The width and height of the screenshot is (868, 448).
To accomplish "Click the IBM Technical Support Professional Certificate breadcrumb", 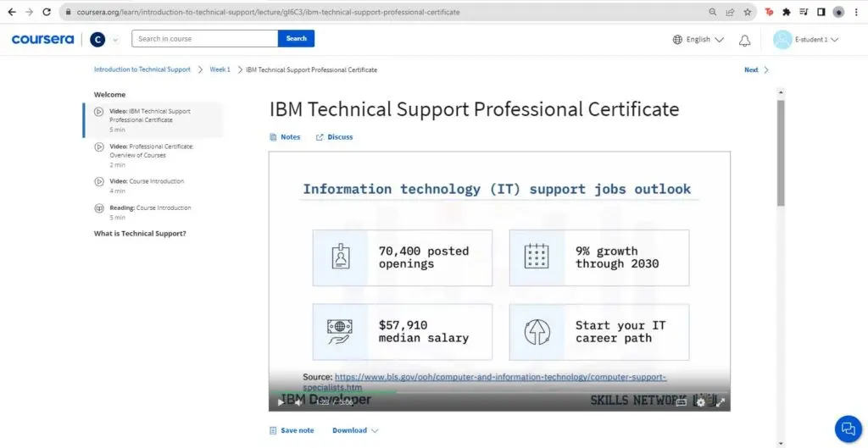I will 312,69.
